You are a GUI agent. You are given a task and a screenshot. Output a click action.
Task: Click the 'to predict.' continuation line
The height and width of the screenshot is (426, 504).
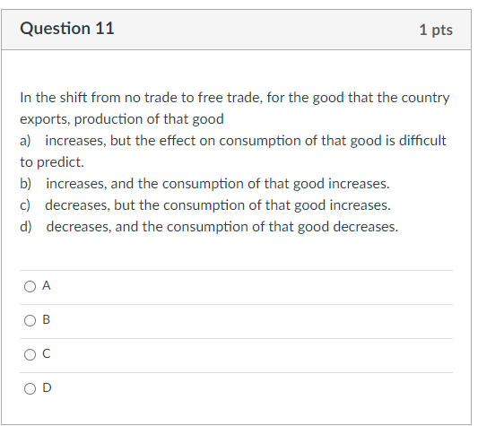52,162
